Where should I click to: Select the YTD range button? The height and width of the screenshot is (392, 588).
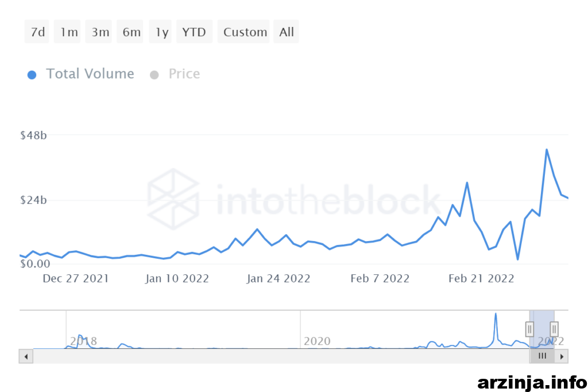coord(194,32)
